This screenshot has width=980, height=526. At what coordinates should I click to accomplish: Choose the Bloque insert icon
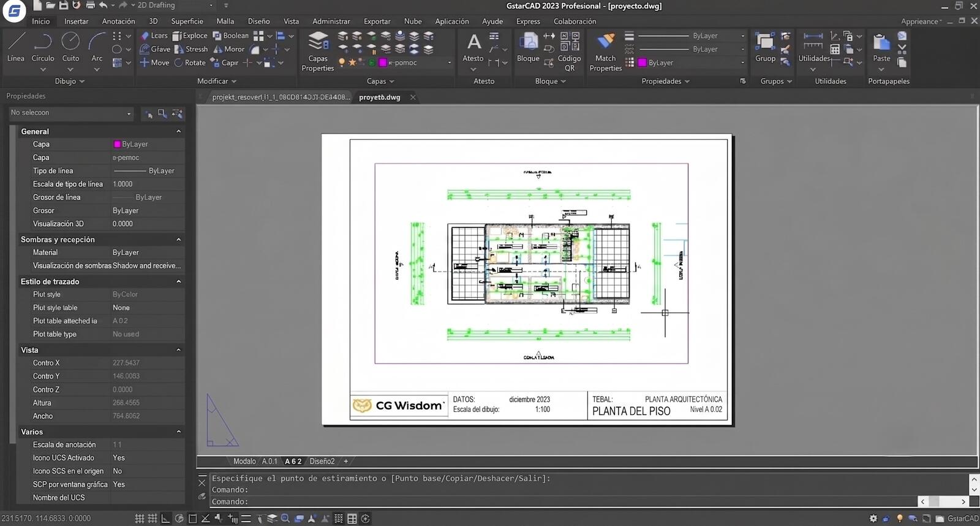[528, 47]
